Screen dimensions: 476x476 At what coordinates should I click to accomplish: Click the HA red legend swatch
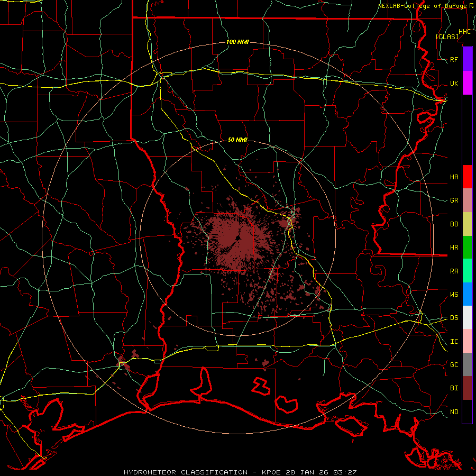467,177
